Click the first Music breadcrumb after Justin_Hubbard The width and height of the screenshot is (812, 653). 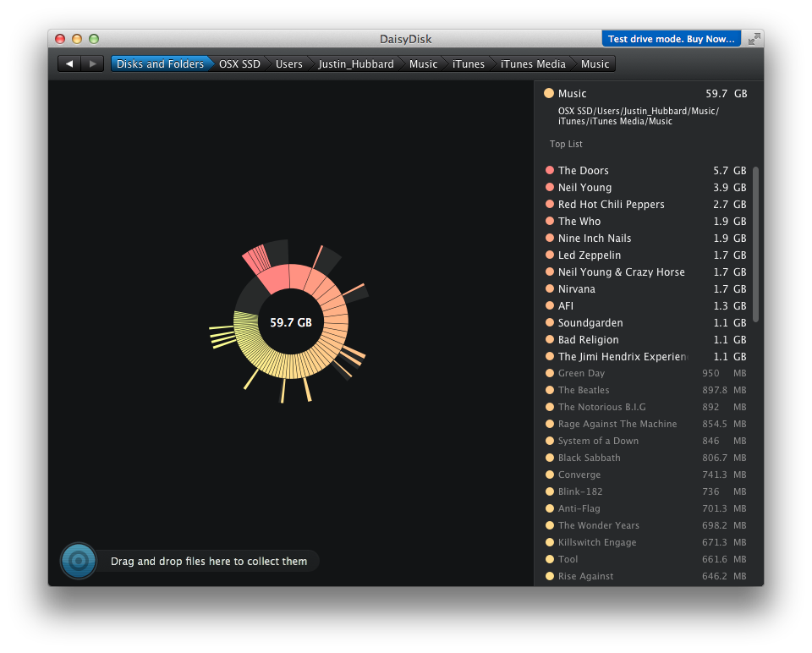423,63
